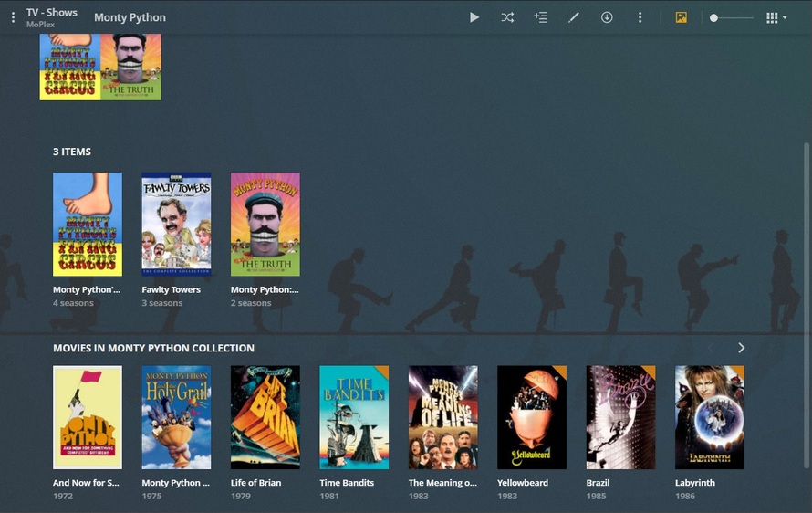812x513 pixels.
Task: Toggle the background artwork icon
Action: (681, 17)
